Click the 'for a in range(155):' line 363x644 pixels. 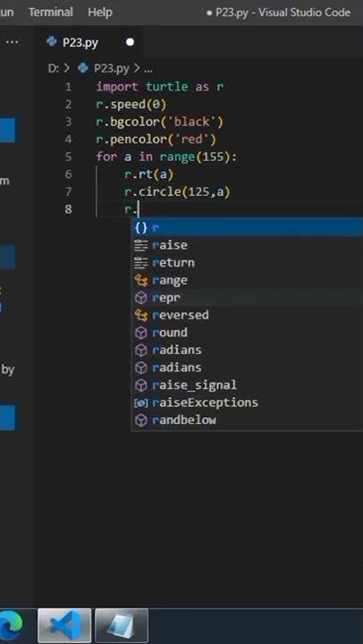tap(166, 157)
